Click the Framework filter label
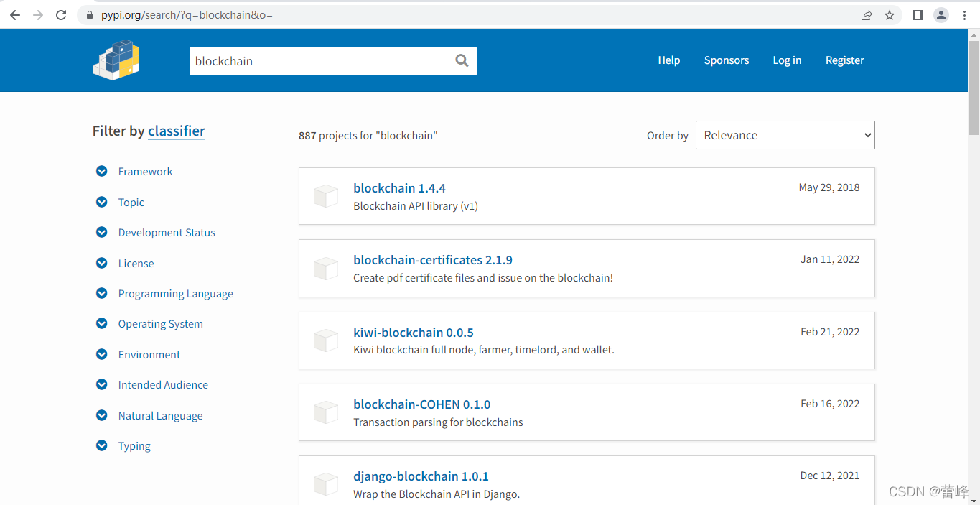The image size is (980, 505). 145,171
